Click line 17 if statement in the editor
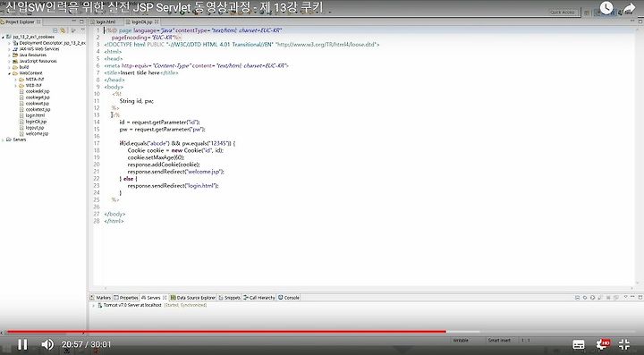The width and height of the screenshot is (644, 355). point(177,143)
